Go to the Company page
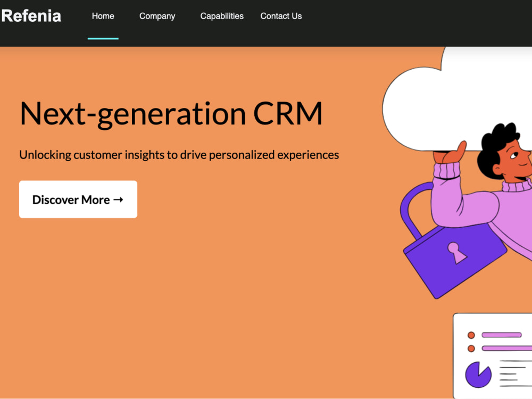This screenshot has width=532, height=399. (157, 16)
